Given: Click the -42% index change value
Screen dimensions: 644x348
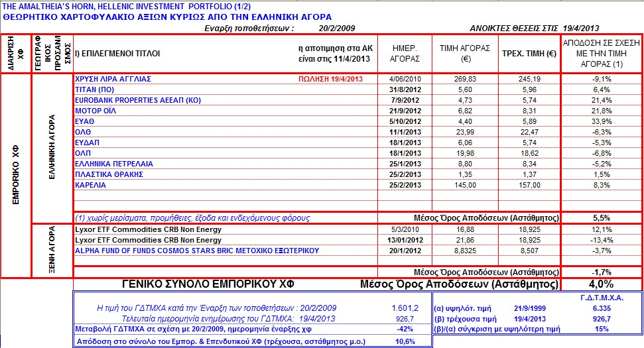Looking at the screenshot, I should coord(405,329).
